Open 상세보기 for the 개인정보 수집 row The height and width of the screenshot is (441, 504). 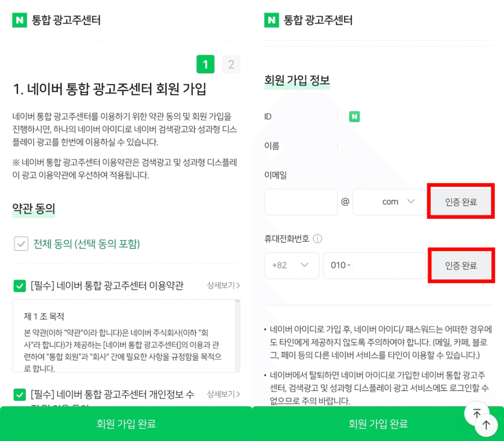click(224, 394)
